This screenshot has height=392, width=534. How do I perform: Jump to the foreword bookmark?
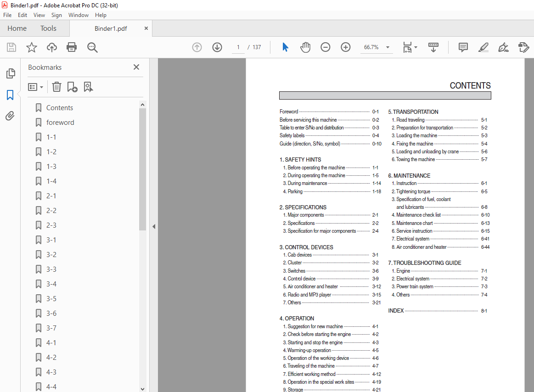[60, 123]
